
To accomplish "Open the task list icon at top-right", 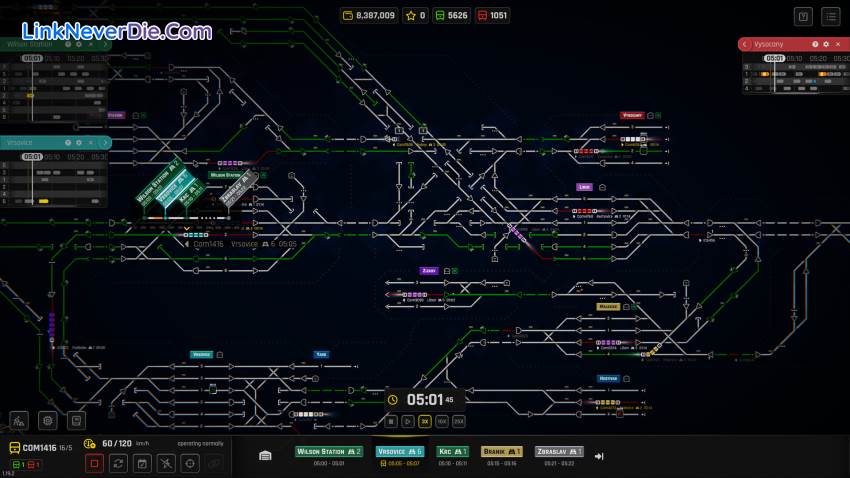I will click(x=831, y=16).
